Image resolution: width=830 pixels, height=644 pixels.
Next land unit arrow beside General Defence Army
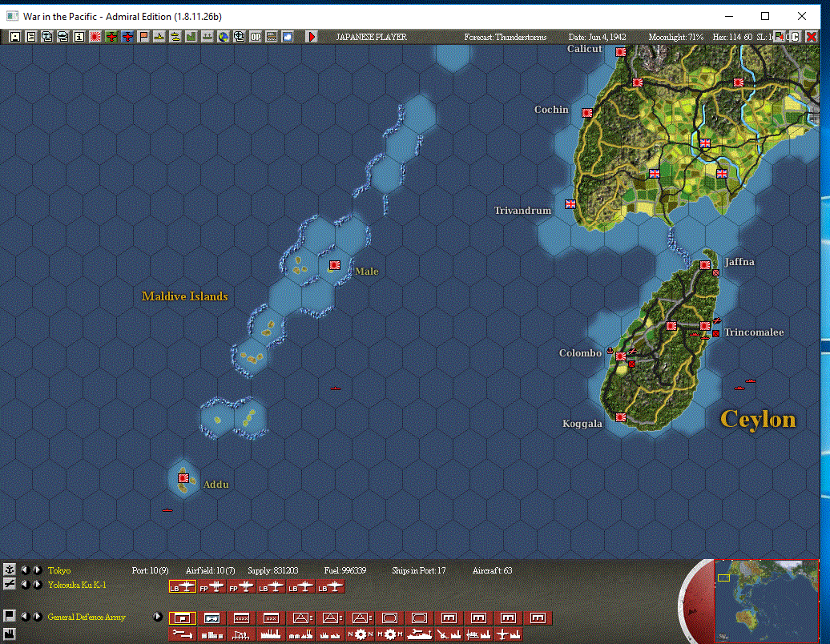pos(37,617)
